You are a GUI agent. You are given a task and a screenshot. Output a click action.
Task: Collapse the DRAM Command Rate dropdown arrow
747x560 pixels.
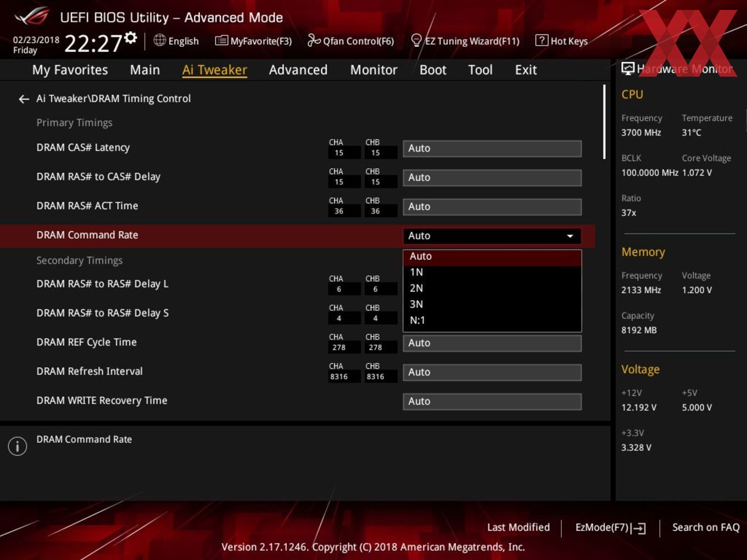(x=570, y=236)
